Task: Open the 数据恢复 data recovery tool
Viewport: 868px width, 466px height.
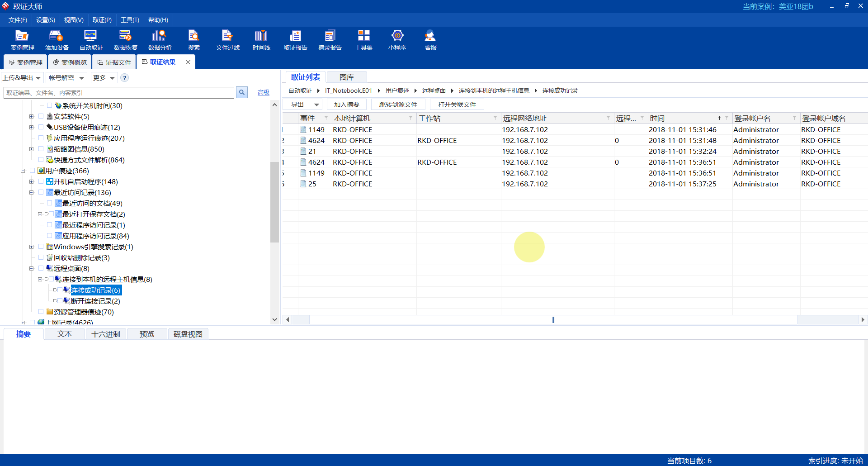Action: (125, 40)
